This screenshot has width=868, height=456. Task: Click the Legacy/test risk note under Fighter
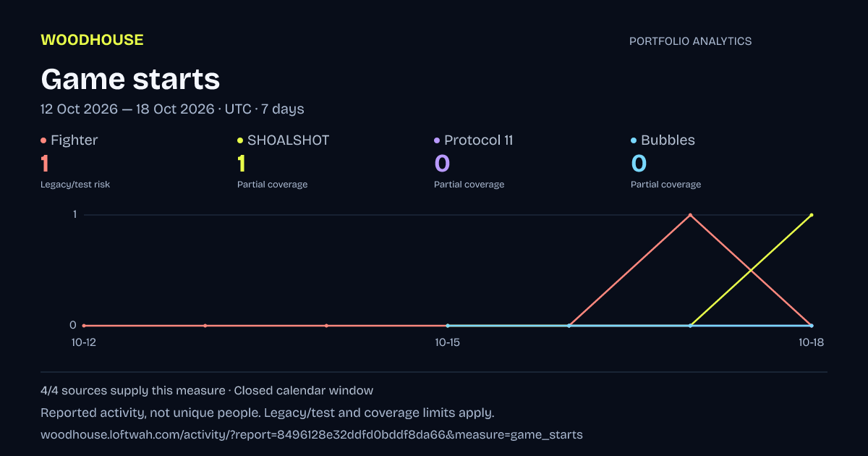(x=75, y=185)
